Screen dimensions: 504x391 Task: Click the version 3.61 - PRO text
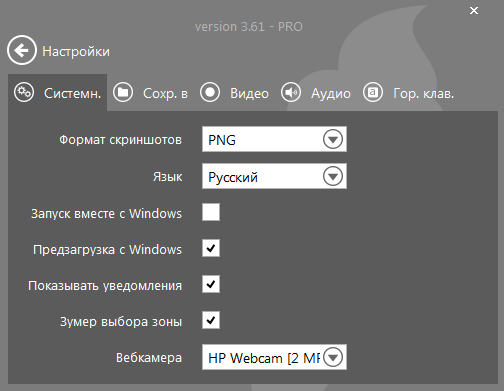coord(249,27)
